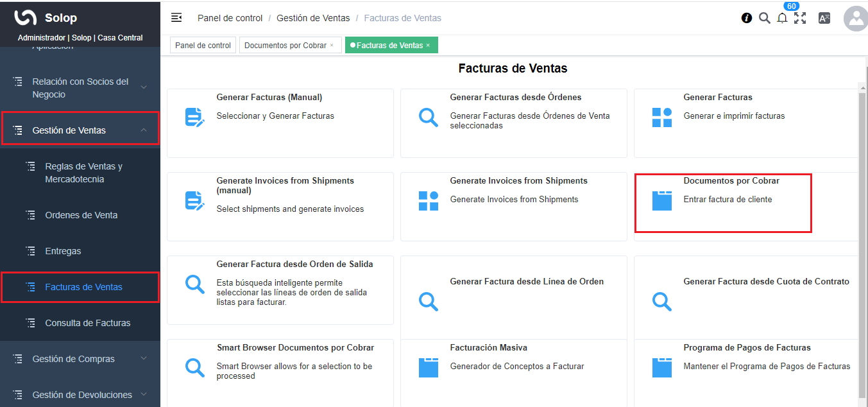The height and width of the screenshot is (407, 868).
Task: Click the Generar Facturas (Manual) document icon
Action: (194, 117)
